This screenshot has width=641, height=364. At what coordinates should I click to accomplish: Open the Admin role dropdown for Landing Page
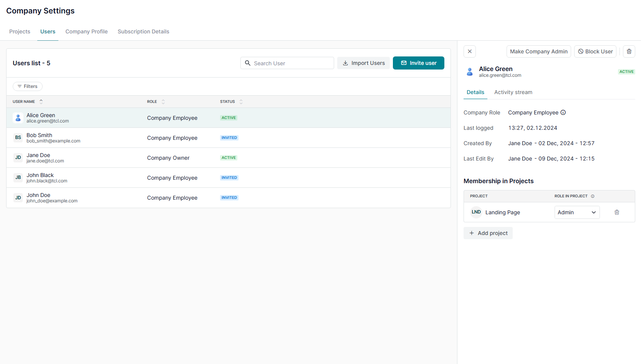[x=577, y=212]
